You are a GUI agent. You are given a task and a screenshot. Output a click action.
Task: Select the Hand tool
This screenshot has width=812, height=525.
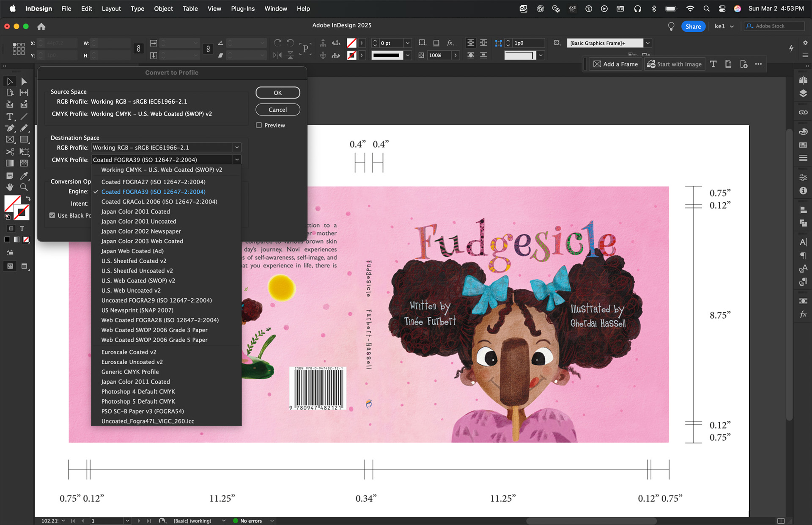[x=10, y=187]
